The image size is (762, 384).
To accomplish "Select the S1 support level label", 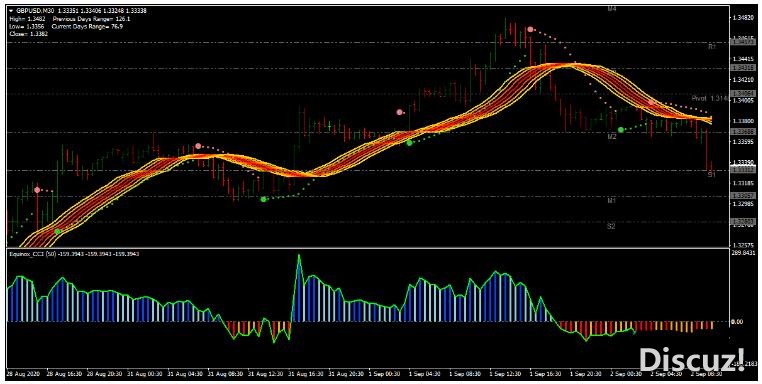I will 711,174.
